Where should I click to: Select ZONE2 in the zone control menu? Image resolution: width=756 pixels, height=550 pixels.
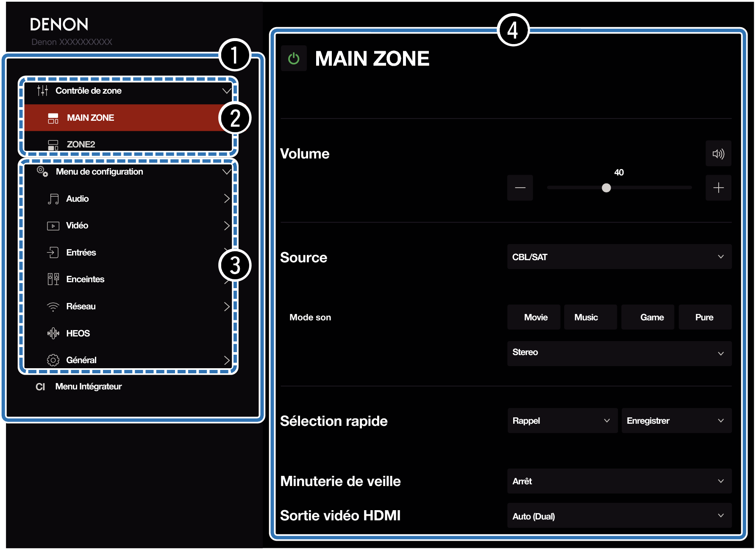pyautogui.click(x=81, y=144)
